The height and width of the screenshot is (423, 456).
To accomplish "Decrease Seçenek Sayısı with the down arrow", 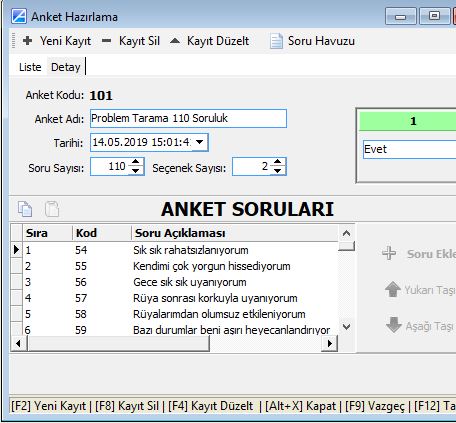I will (x=278, y=170).
